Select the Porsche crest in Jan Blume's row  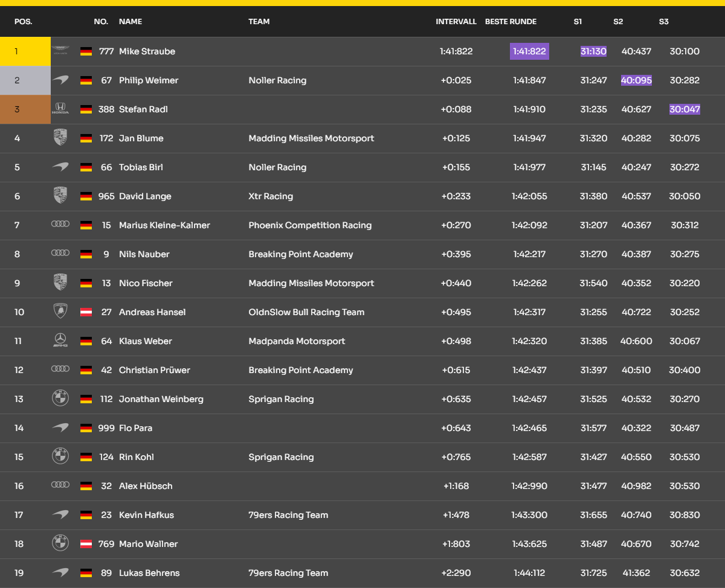(x=60, y=138)
